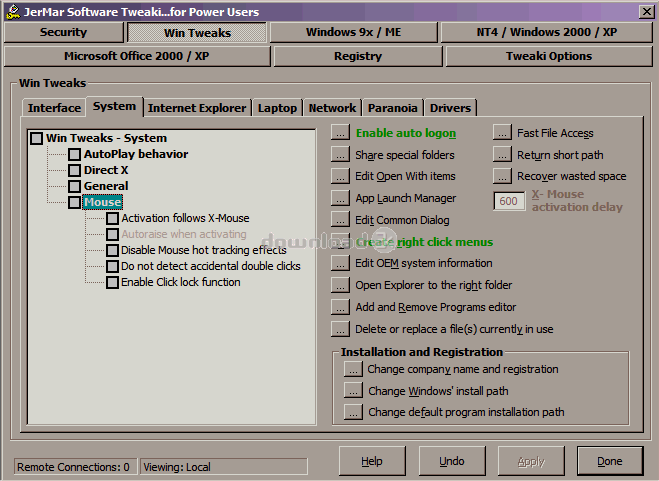The width and height of the screenshot is (659, 481).
Task: Click the ... button for Open Explorer to right folder
Action: click(340, 285)
